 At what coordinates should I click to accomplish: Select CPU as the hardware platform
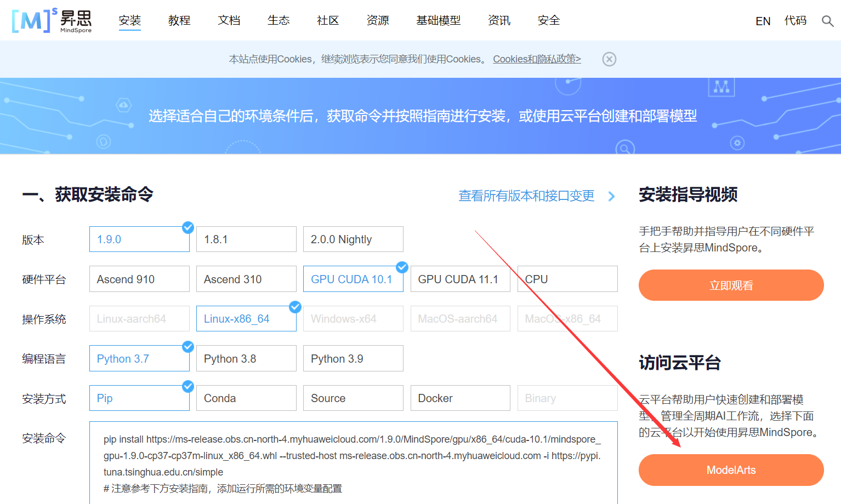point(567,279)
